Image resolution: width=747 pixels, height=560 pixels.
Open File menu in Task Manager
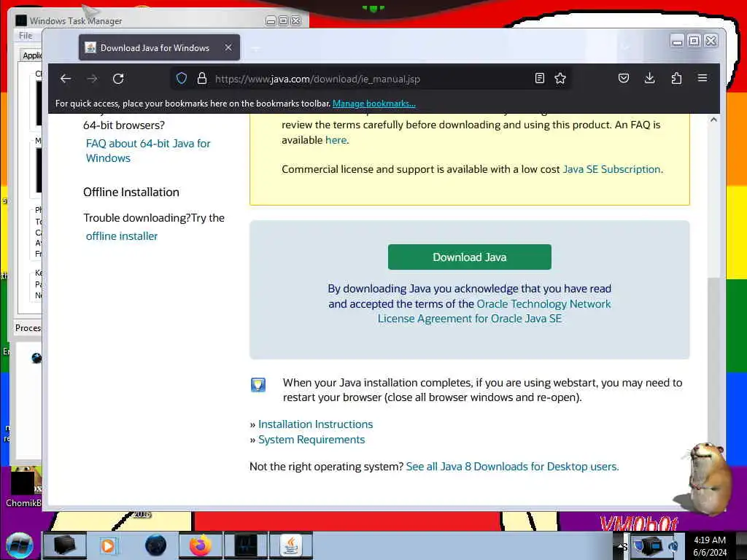[26, 36]
